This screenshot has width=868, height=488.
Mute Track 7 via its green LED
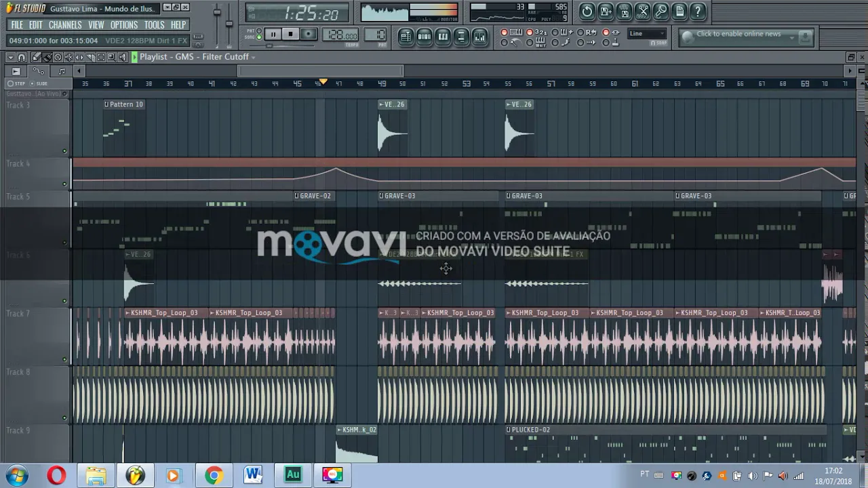click(x=65, y=359)
